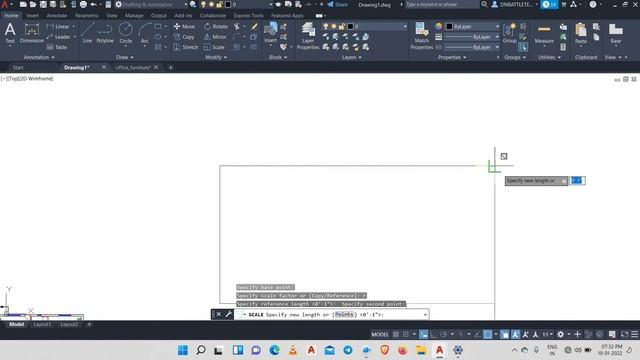Switch to the Layout1 tab

42,324
